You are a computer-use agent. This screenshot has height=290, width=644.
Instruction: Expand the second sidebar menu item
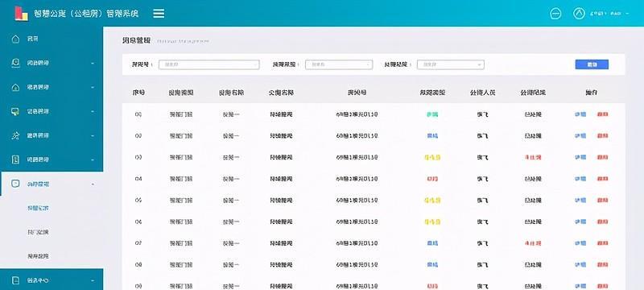(x=52, y=63)
